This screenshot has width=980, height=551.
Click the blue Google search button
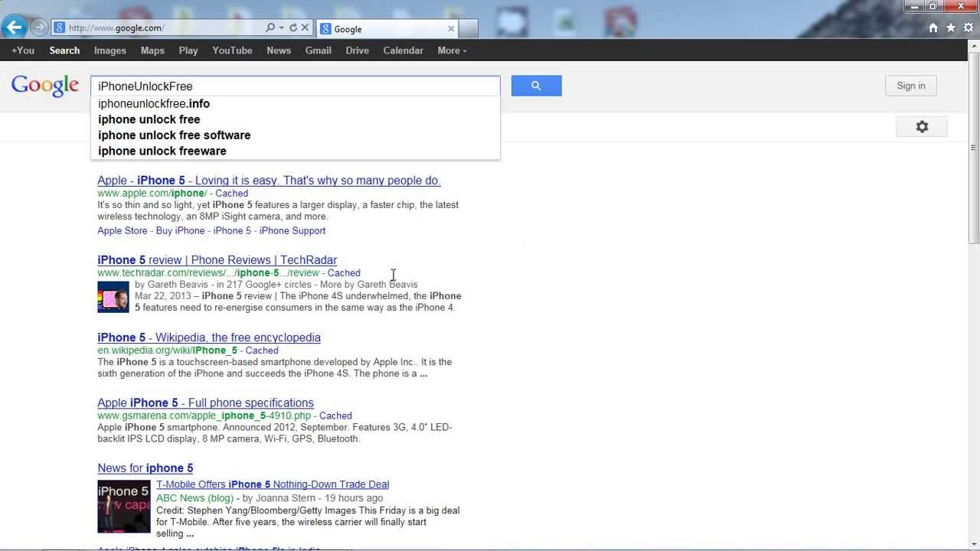pos(536,86)
